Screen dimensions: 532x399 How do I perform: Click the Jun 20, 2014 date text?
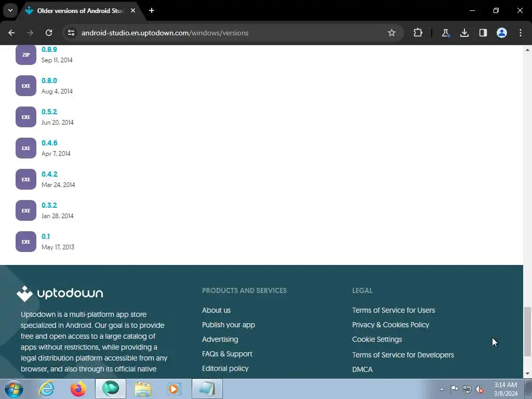(57, 123)
